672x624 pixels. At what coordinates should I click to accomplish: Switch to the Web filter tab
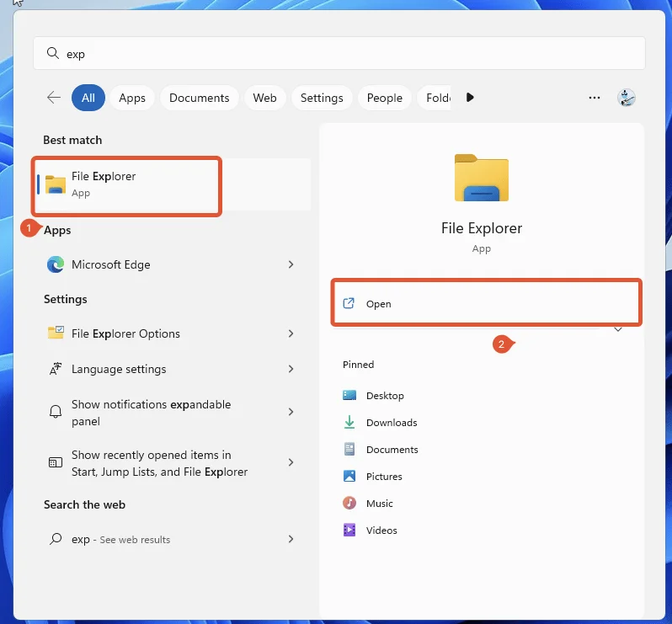click(x=264, y=98)
